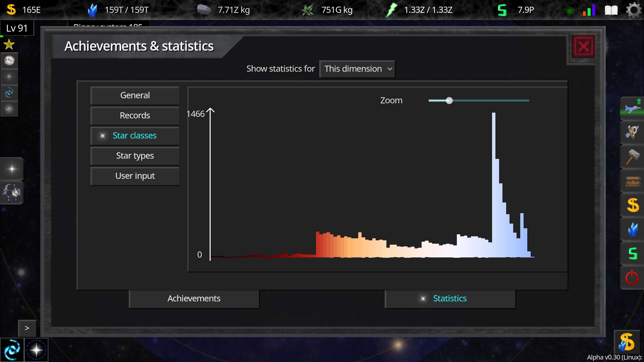Open the dollar and crystal icon at bottom-right
644x362 pixels.
pos(626,342)
